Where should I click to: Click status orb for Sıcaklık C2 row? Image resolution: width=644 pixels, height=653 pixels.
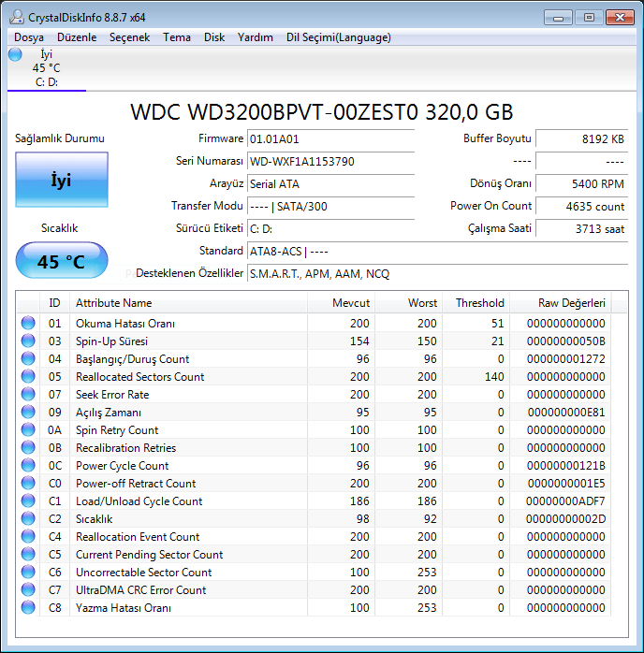click(x=28, y=518)
